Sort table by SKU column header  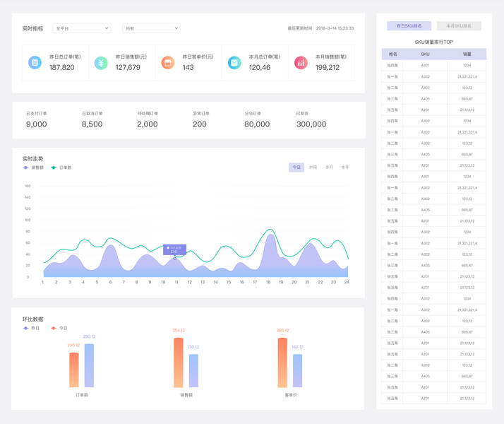425,54
